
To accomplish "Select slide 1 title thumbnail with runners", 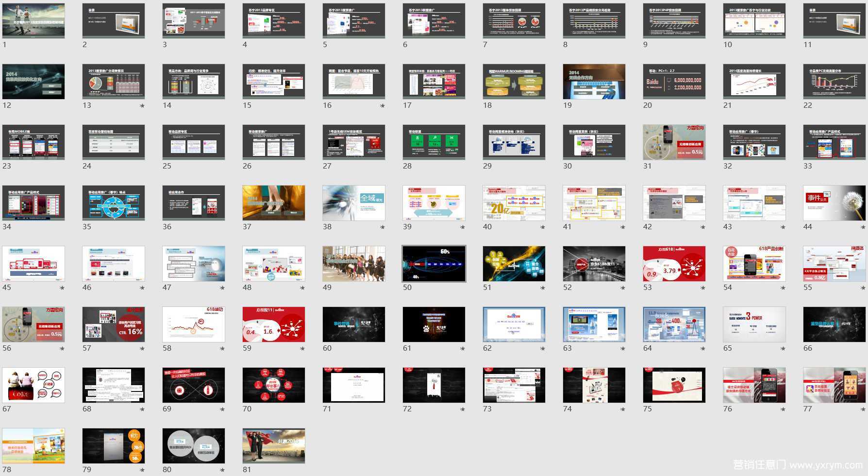I will 33,21.
